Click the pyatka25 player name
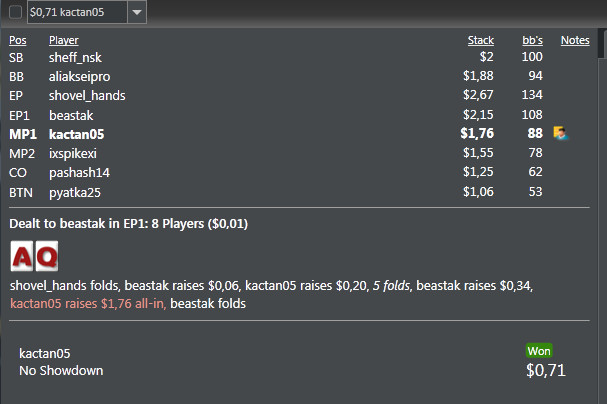 pyautogui.click(x=75, y=192)
